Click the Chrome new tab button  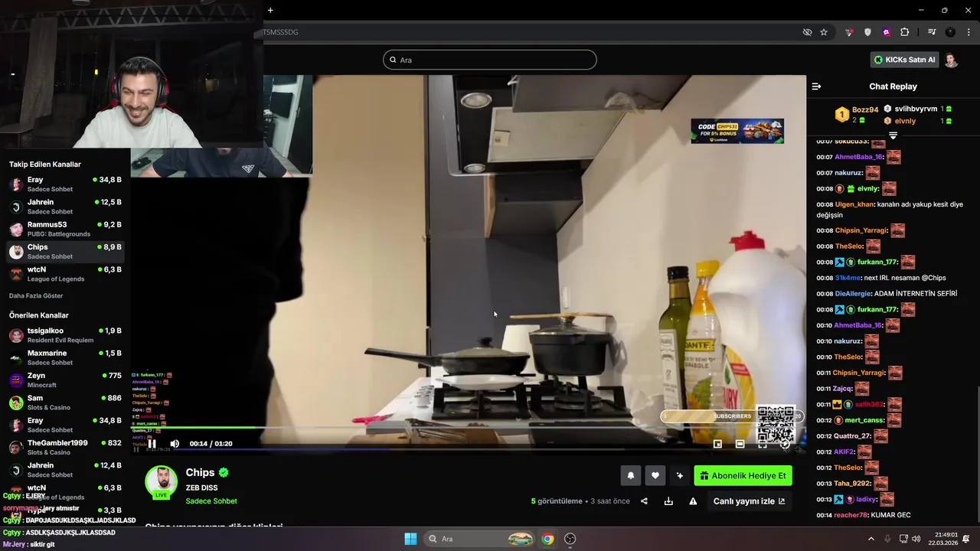pyautogui.click(x=270, y=10)
